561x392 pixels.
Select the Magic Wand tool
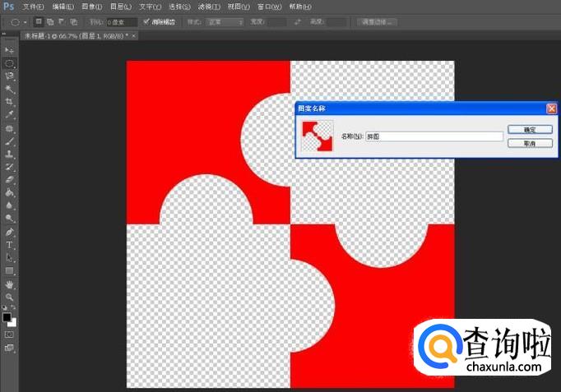10,89
